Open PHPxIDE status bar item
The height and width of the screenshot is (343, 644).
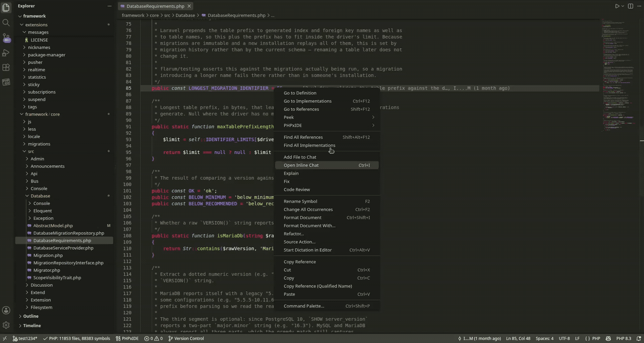point(127,339)
